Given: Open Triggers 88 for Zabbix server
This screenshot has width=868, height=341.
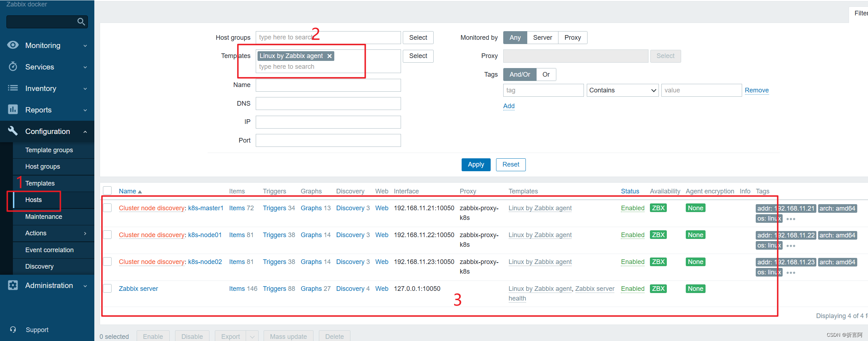Looking at the screenshot, I should [x=279, y=289].
